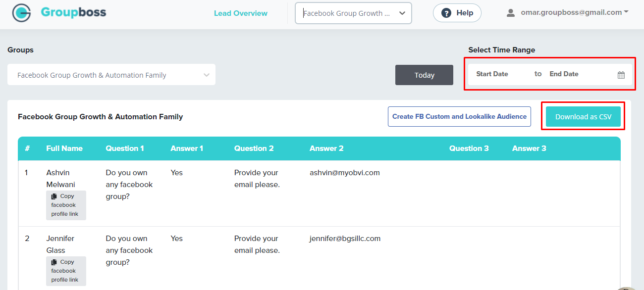Click the Start Date field

492,74
